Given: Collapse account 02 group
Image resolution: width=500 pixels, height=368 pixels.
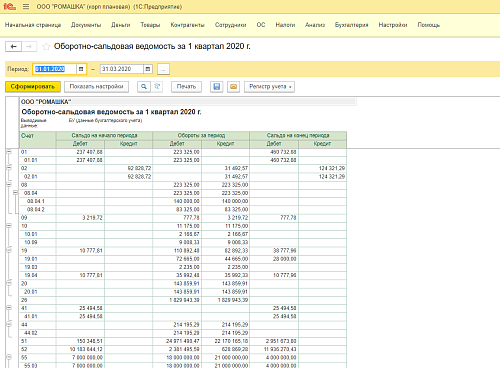Looking at the screenshot, I should 9,168.
